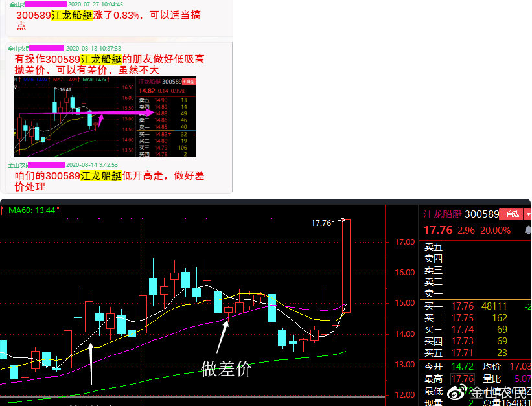Select the 买二 row at price 17.75
The image size is (532, 406).
click(476, 318)
